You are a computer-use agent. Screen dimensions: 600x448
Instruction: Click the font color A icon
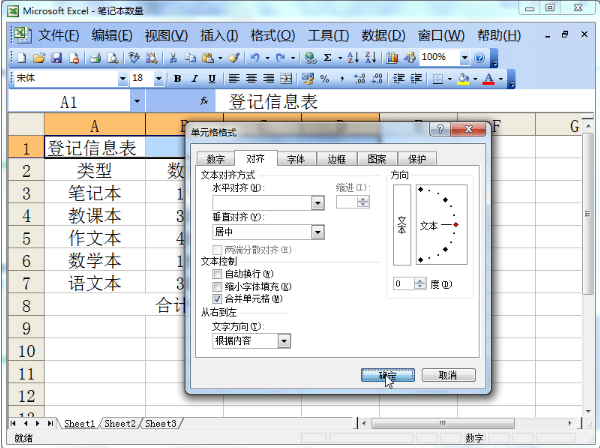pyautogui.click(x=489, y=79)
